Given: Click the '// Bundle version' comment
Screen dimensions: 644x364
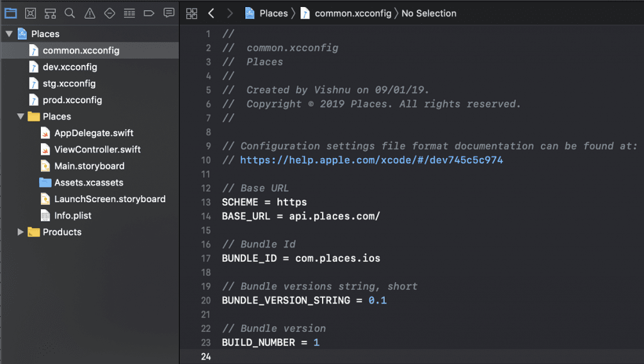Looking at the screenshot, I should point(274,328).
